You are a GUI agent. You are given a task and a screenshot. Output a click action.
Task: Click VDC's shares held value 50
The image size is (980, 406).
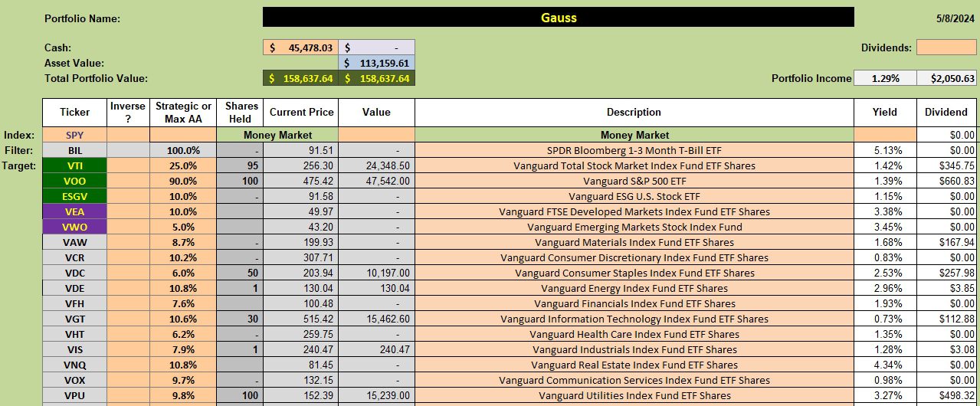click(240, 273)
